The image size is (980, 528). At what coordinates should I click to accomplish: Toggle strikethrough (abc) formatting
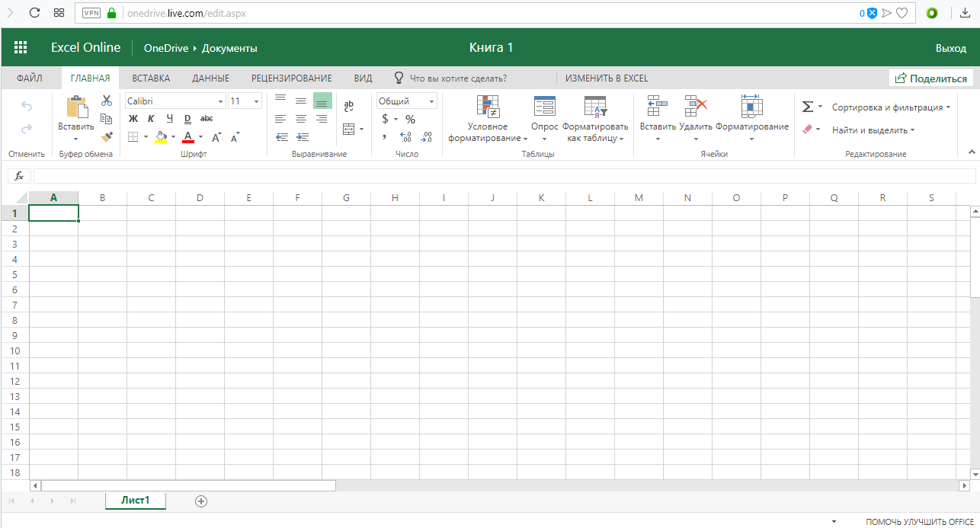(x=207, y=118)
